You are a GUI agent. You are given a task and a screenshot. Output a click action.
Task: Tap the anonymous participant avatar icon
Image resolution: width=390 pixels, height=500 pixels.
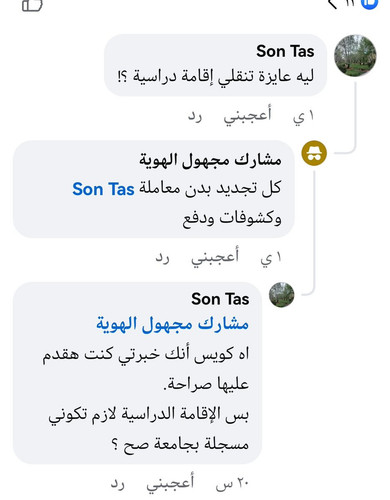point(314,153)
